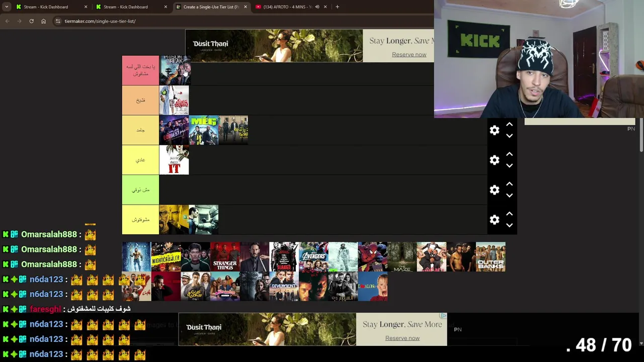644x362 pixels.
Task: Pick the Divergent poster from the pool
Action: click(x=284, y=287)
